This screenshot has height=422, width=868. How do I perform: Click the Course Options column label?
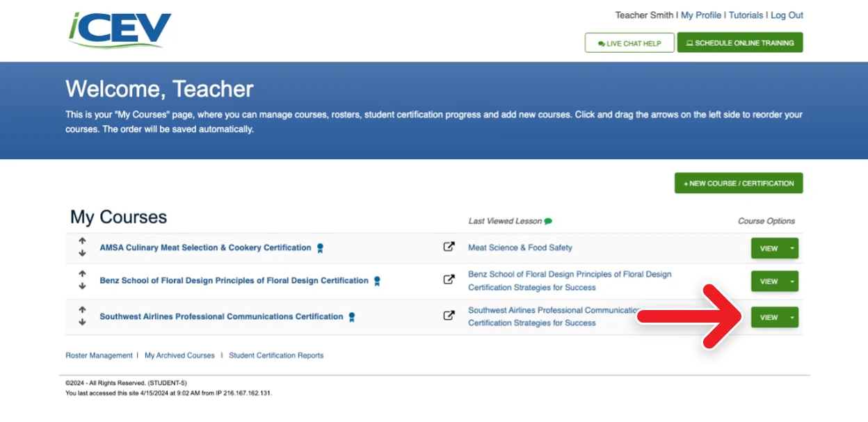click(x=766, y=221)
